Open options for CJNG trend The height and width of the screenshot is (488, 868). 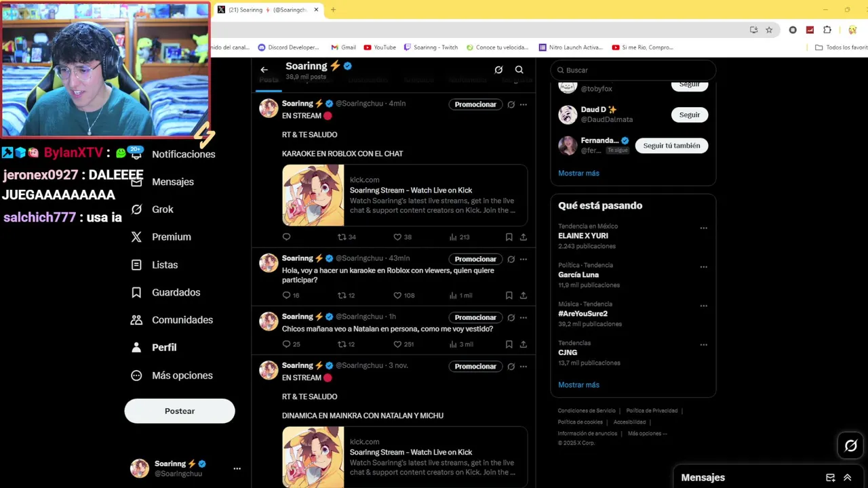[704, 344]
